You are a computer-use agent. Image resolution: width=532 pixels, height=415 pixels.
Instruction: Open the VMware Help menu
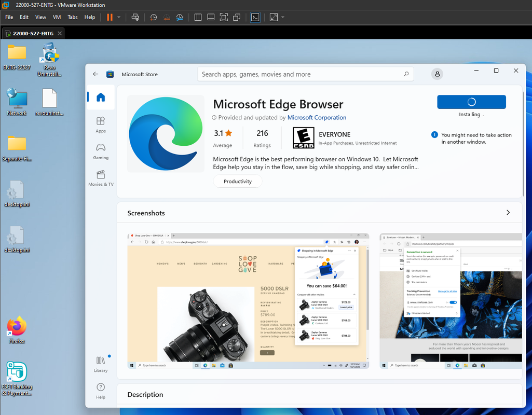click(x=90, y=17)
